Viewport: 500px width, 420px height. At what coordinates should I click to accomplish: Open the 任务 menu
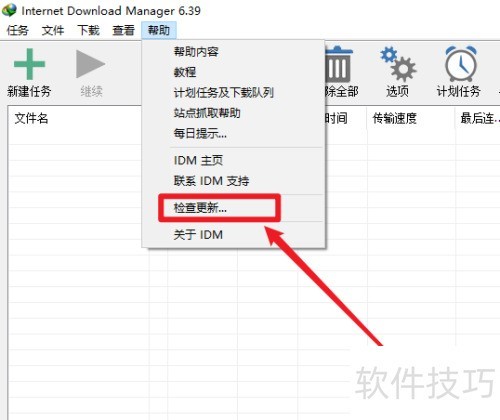coord(18,30)
